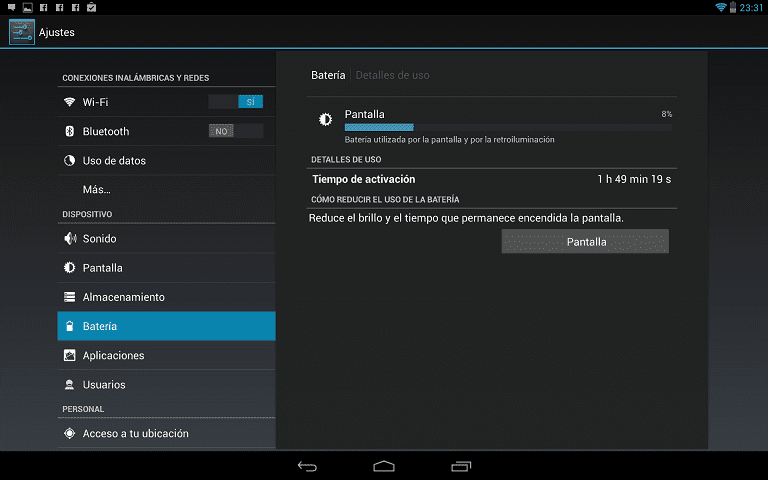
Task: Click the 1 h 49 min 19 s value
Action: coord(634,179)
